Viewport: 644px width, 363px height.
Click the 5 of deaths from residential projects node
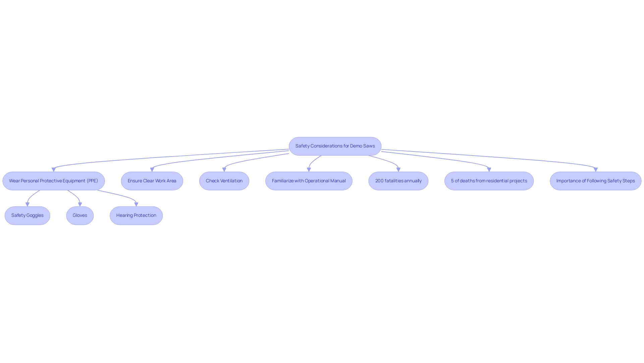(x=489, y=181)
